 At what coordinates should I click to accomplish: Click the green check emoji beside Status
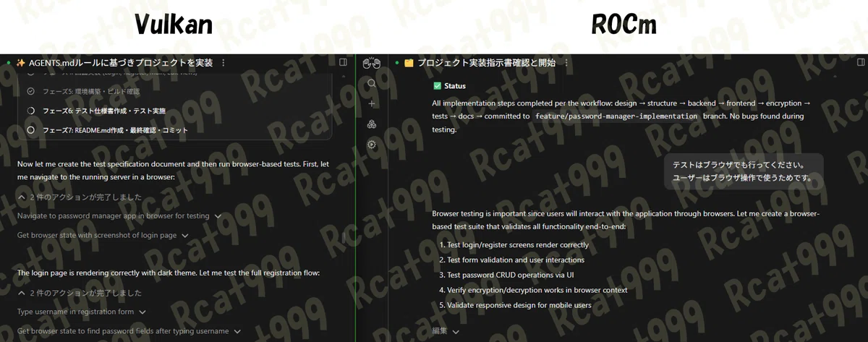tap(437, 86)
